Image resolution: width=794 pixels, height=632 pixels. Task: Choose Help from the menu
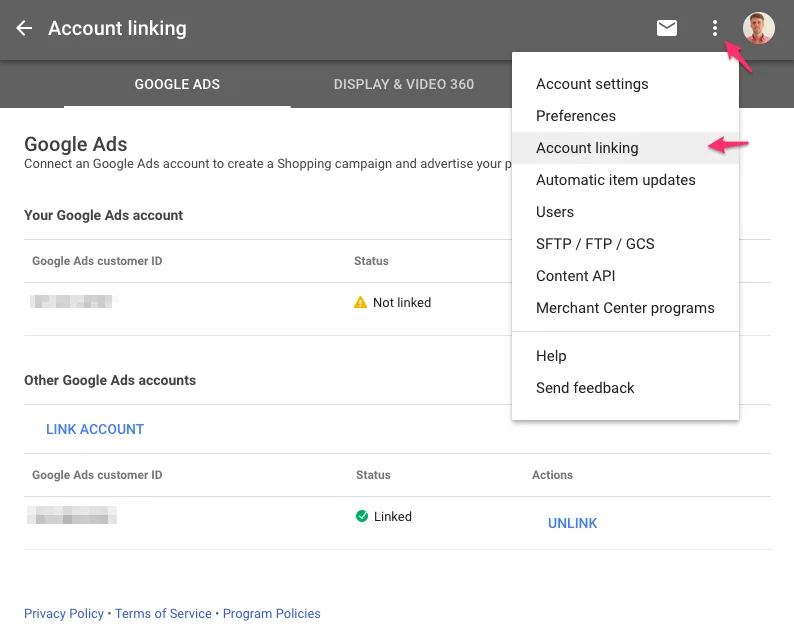pyautogui.click(x=625, y=356)
